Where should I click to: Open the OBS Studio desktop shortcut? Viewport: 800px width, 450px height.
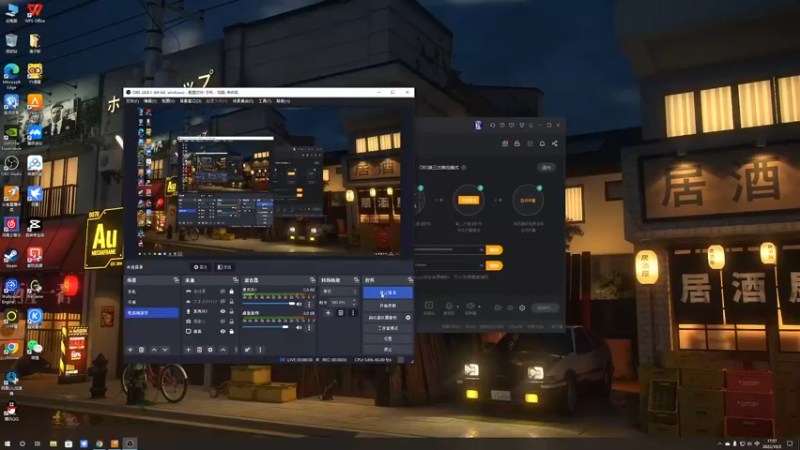[x=11, y=165]
